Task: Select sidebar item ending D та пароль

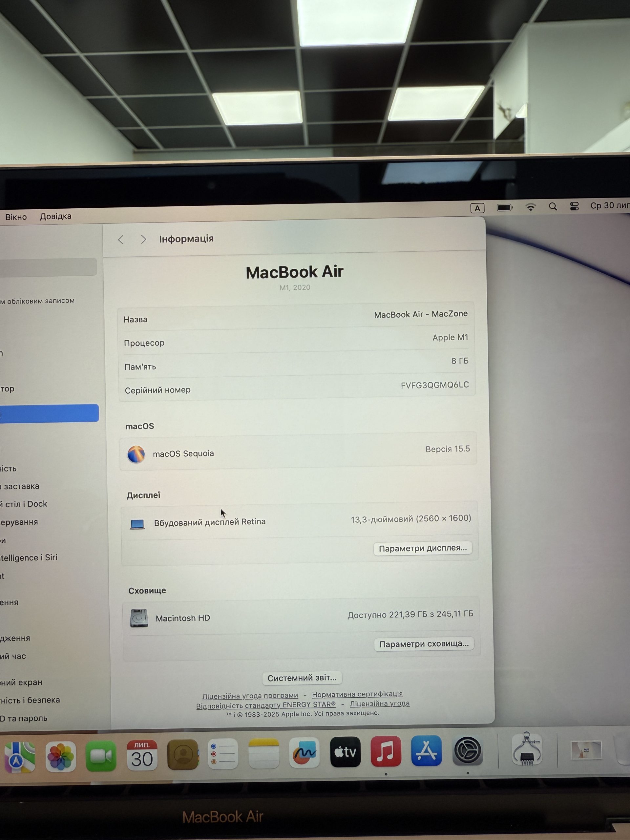Action: (24, 719)
